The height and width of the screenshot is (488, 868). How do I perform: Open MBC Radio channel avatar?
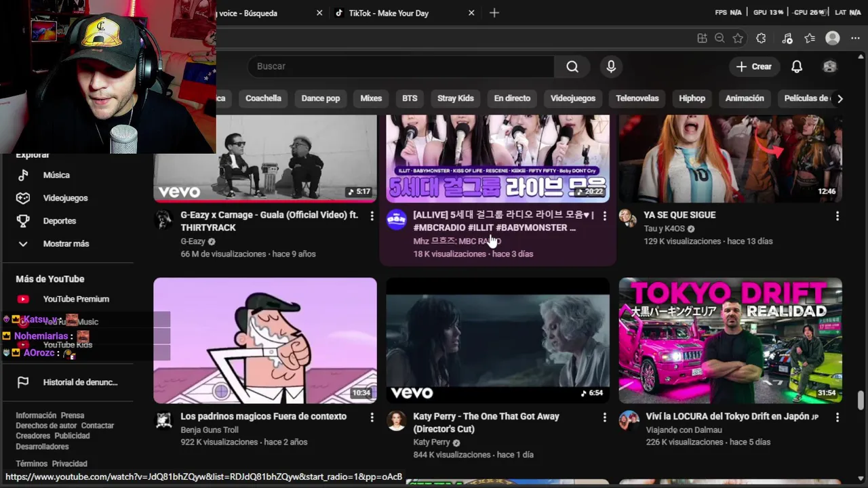396,219
